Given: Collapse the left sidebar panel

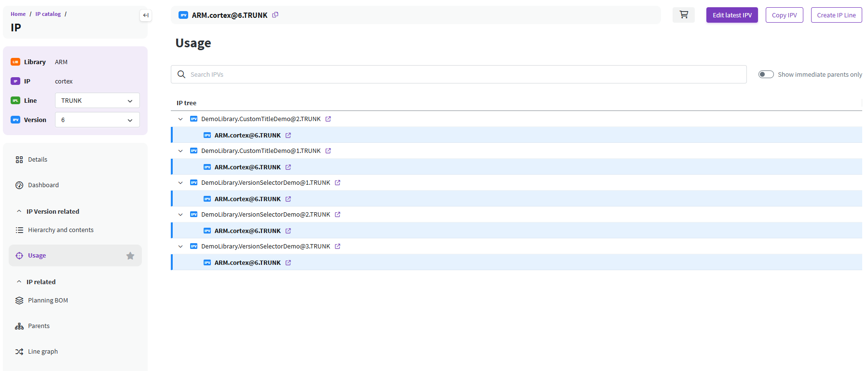Looking at the screenshot, I should 146,15.
